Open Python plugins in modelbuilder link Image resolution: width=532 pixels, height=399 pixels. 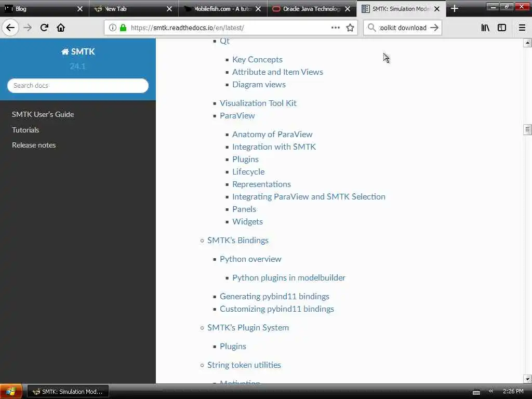[x=288, y=278]
